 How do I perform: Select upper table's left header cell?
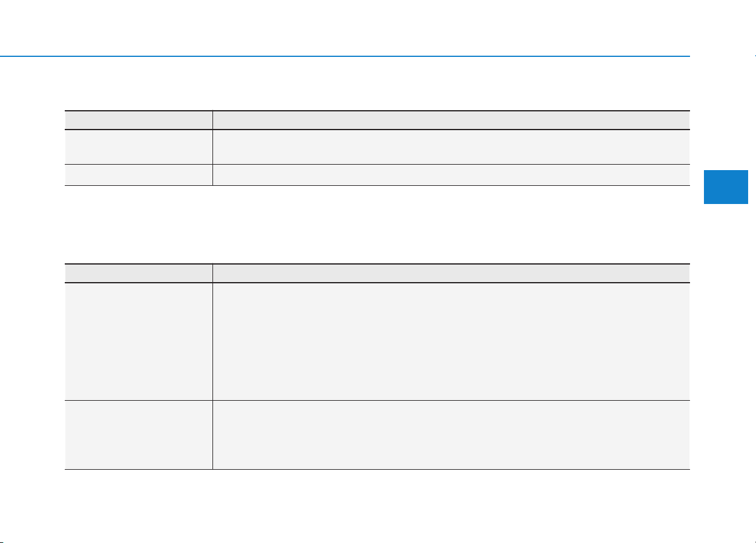(x=139, y=120)
